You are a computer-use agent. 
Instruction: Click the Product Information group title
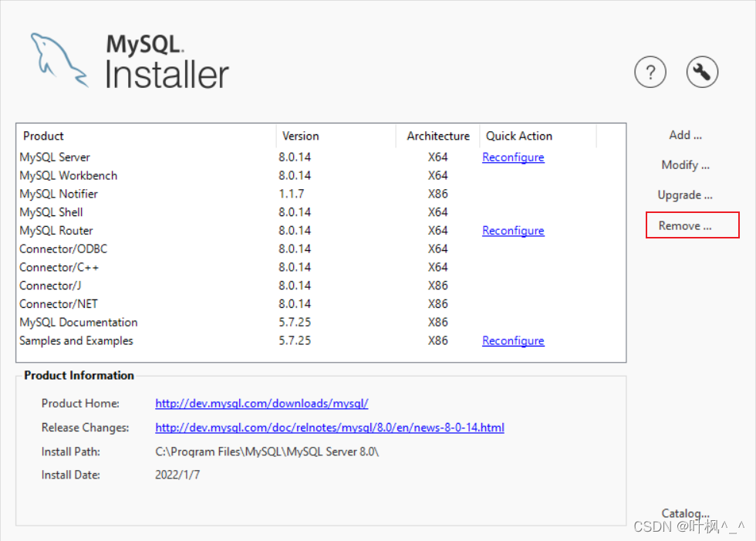click(79, 375)
